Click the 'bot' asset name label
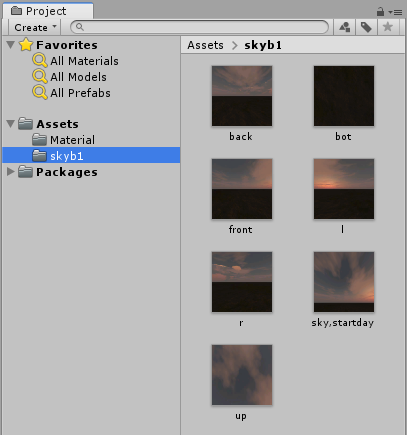The width and height of the screenshot is (407, 435). 343,137
